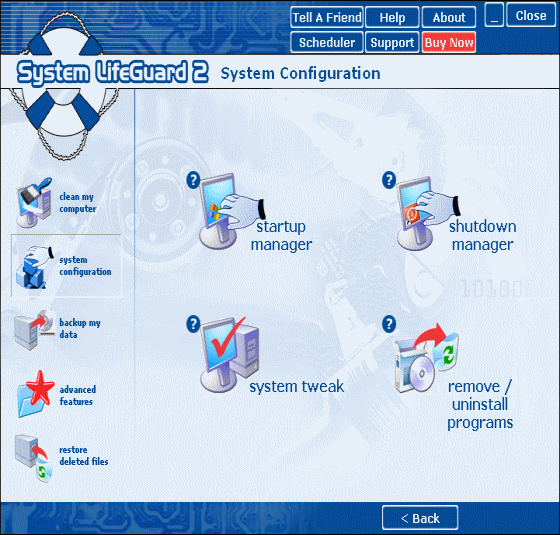Open remove/uninstall programs recycle icon
Image resolution: width=560 pixels, height=535 pixels.
426,357
